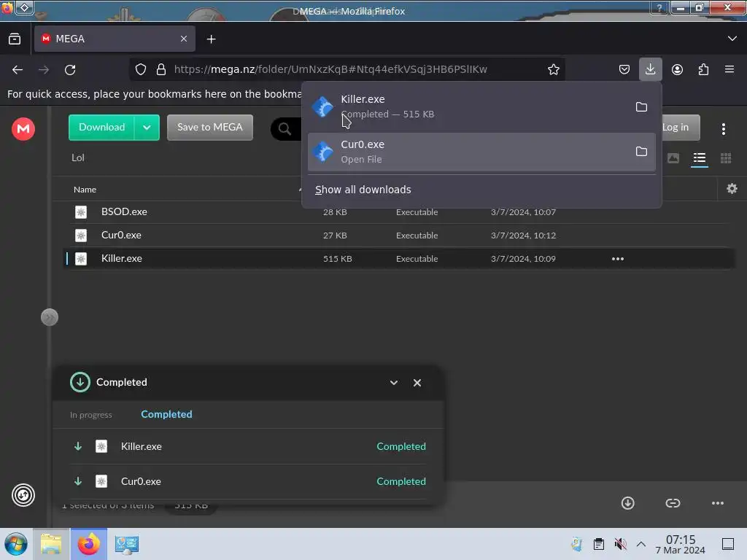Click the transfers circular icon in sidebar
This screenshot has width=747, height=560.
tap(23, 495)
